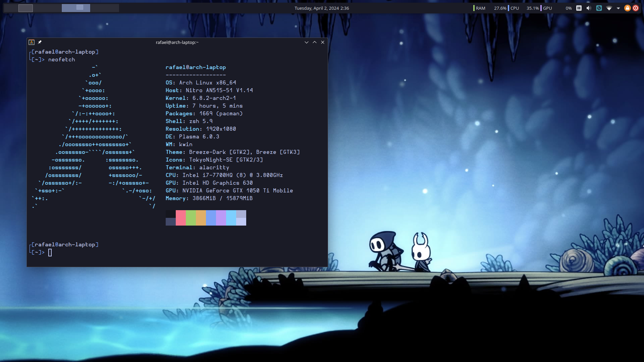Click the terminal prompt cursor line

click(50, 252)
